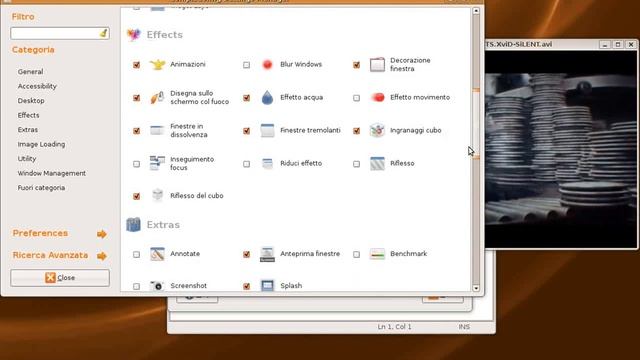Click the Splash plugin icon
This screenshot has width=640, height=360.
pyautogui.click(x=267, y=286)
